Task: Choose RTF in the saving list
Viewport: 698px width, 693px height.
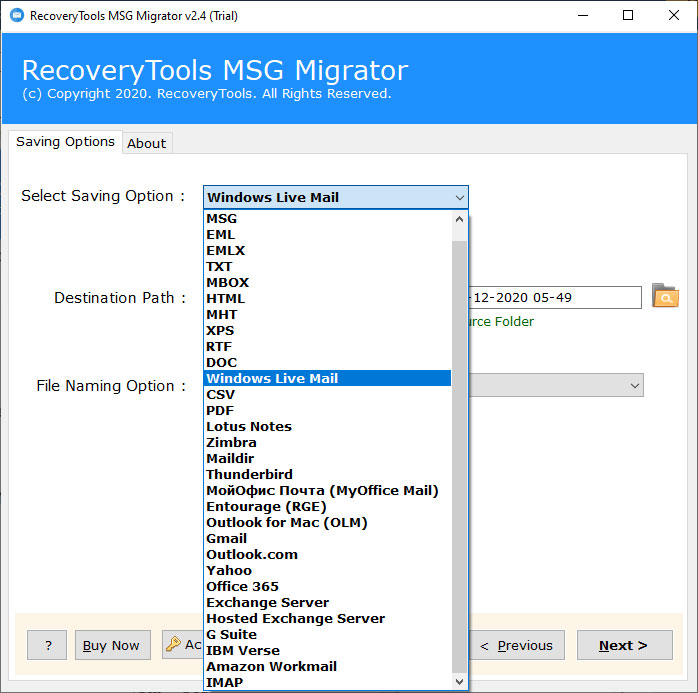Action: click(327, 347)
